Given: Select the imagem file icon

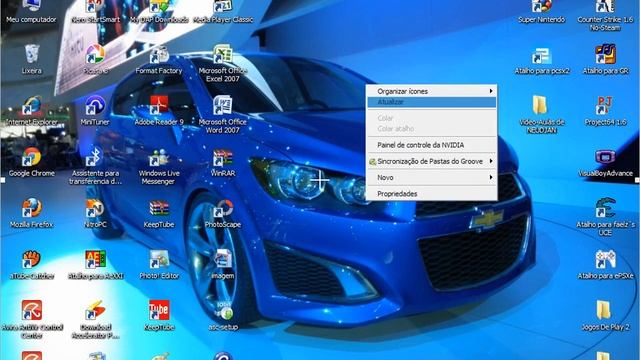Looking at the screenshot, I should (223, 260).
